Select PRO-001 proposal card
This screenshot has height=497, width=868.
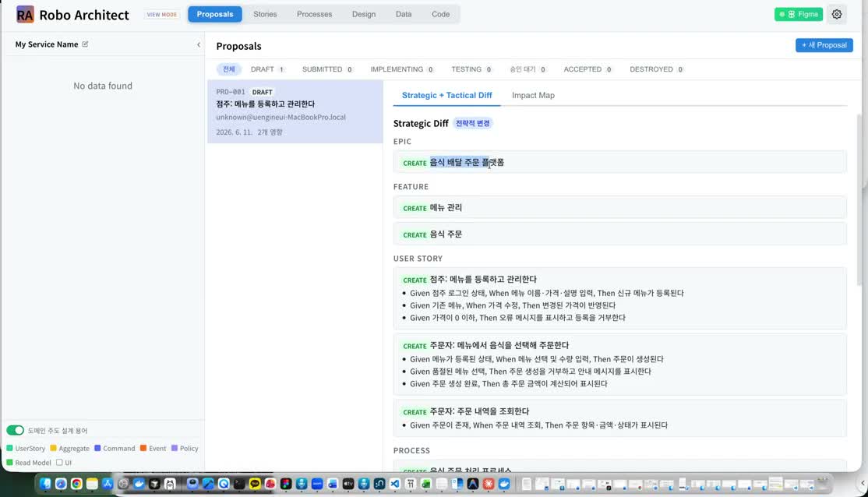(295, 112)
